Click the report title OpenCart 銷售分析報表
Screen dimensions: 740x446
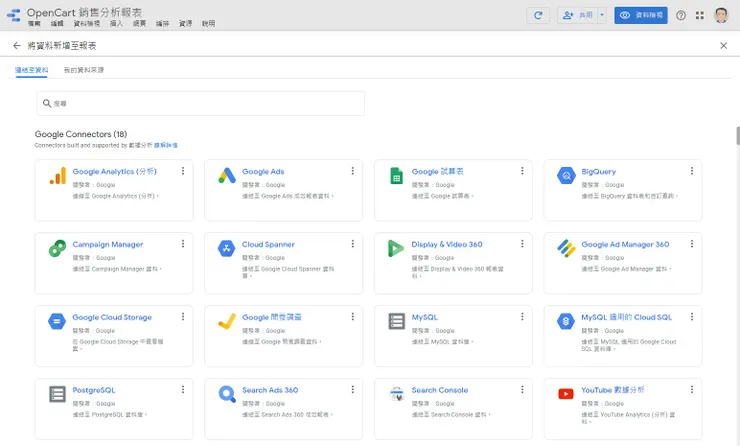84,12
